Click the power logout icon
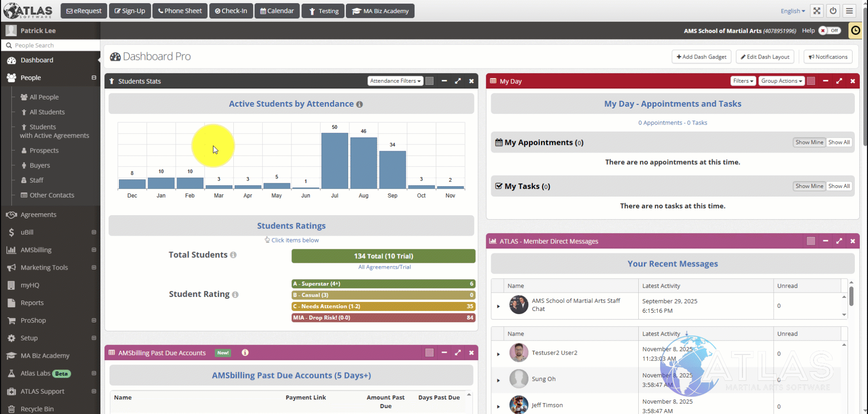 (833, 11)
